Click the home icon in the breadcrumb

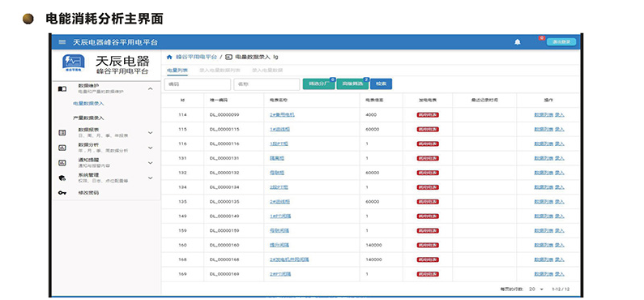point(169,57)
